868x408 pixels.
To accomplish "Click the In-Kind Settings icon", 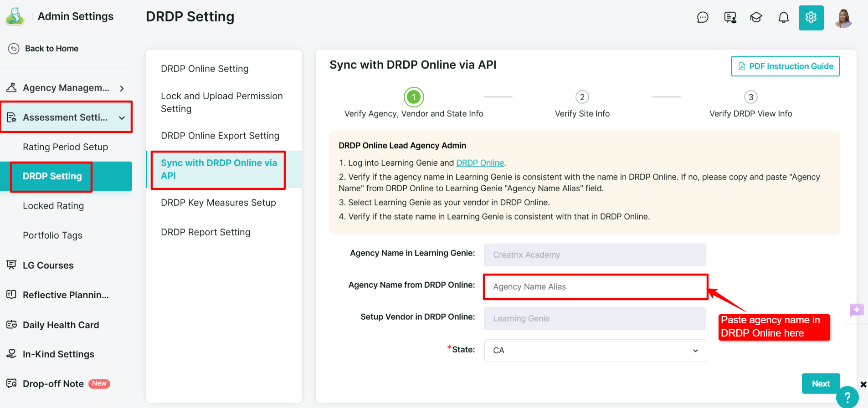I will (11, 354).
